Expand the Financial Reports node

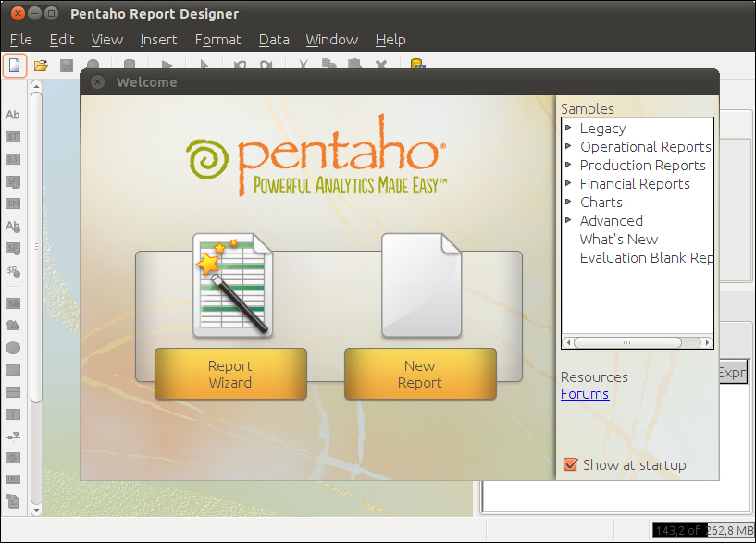tap(568, 183)
